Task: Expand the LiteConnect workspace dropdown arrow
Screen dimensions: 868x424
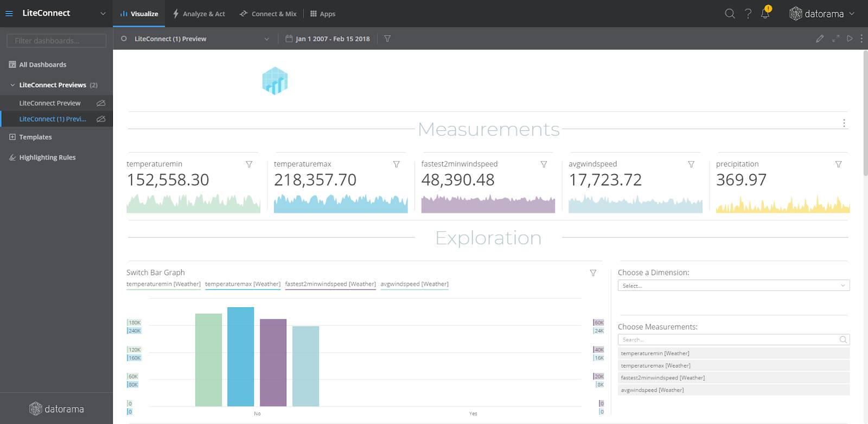Action: (x=103, y=14)
